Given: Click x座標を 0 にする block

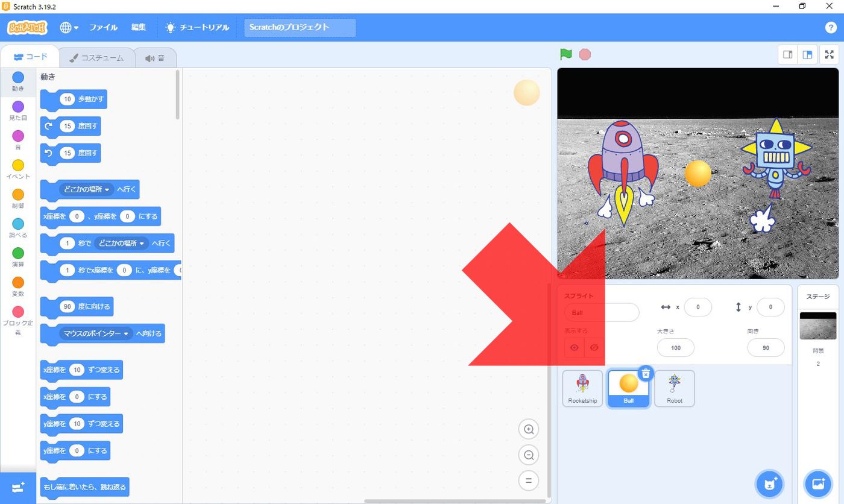Looking at the screenshot, I should (75, 397).
